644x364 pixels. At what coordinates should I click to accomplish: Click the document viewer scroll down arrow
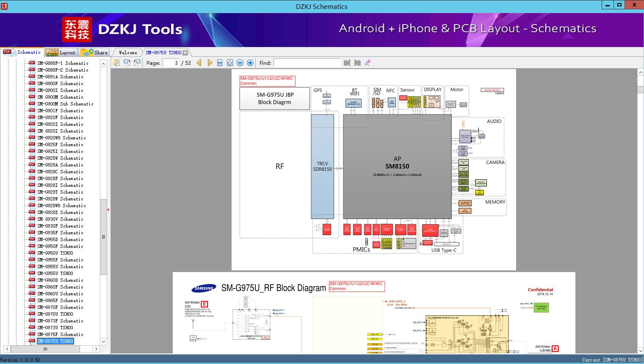click(640, 350)
